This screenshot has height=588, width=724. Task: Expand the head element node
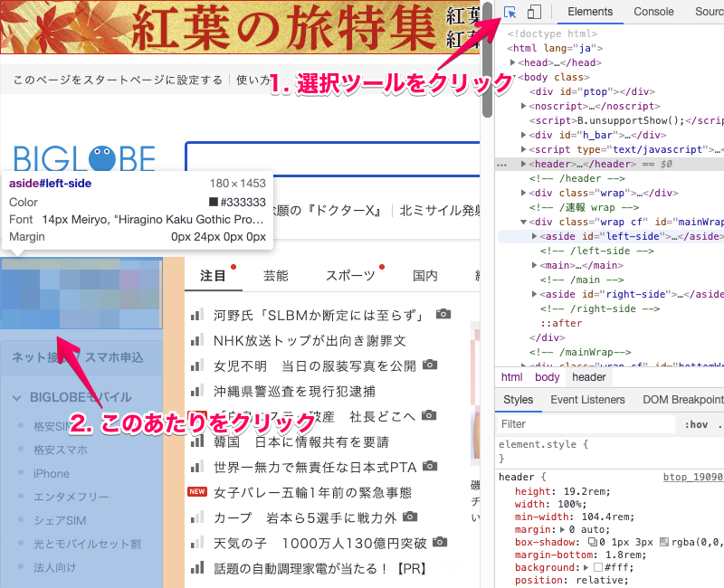(x=513, y=62)
